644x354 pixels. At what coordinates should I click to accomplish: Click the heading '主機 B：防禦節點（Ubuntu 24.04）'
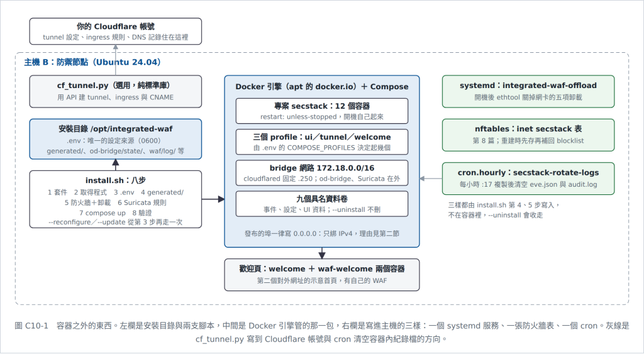pos(92,62)
